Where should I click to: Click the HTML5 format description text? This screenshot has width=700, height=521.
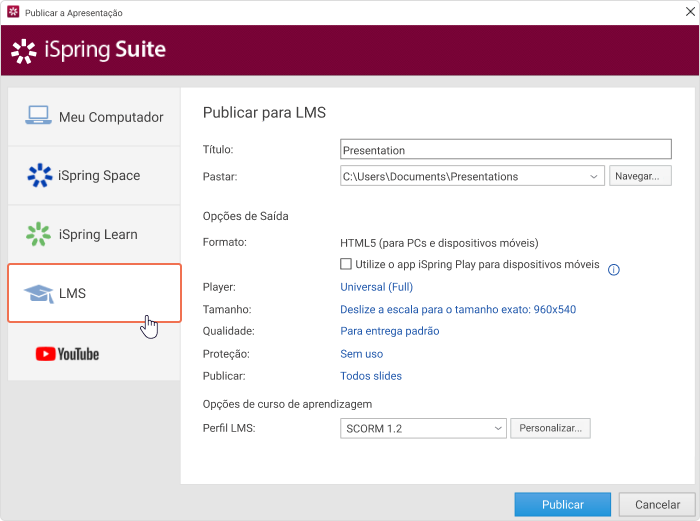[x=439, y=243]
